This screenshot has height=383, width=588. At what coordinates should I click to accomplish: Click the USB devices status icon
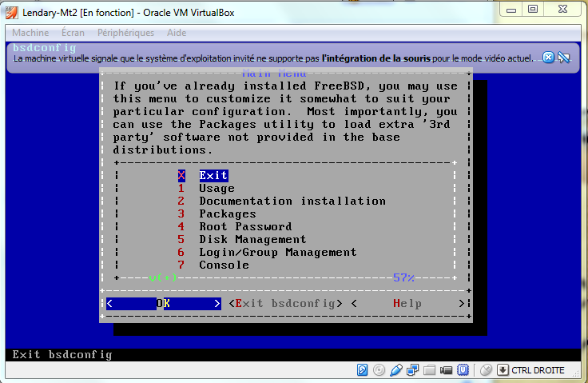coord(396,370)
